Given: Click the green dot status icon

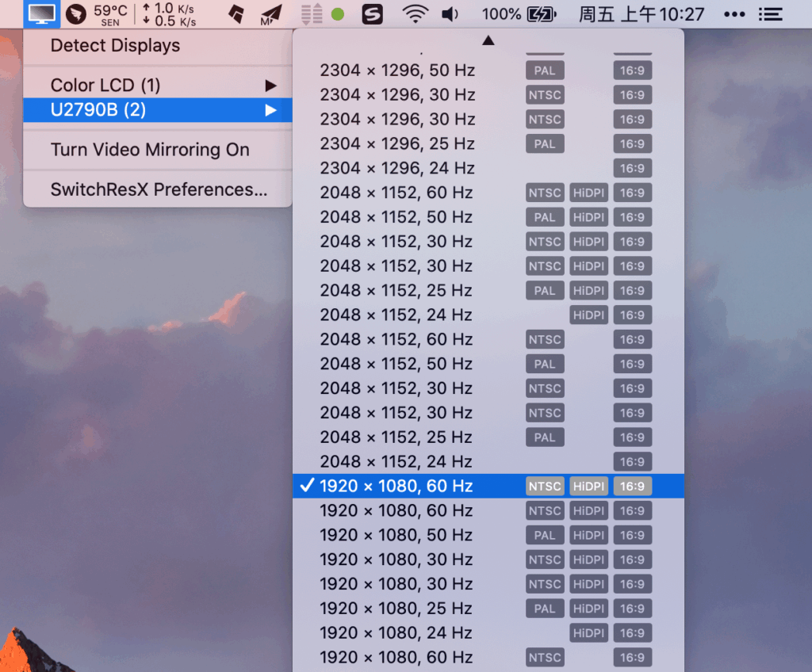Looking at the screenshot, I should 338,13.
